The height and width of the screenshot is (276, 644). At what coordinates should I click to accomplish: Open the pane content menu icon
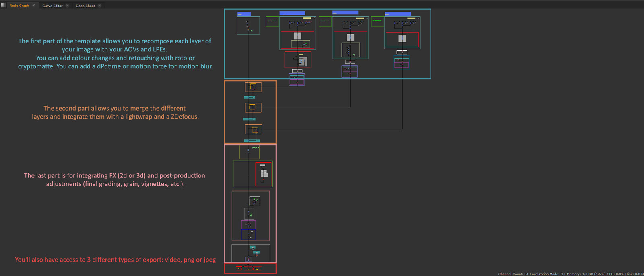(x=3, y=5)
